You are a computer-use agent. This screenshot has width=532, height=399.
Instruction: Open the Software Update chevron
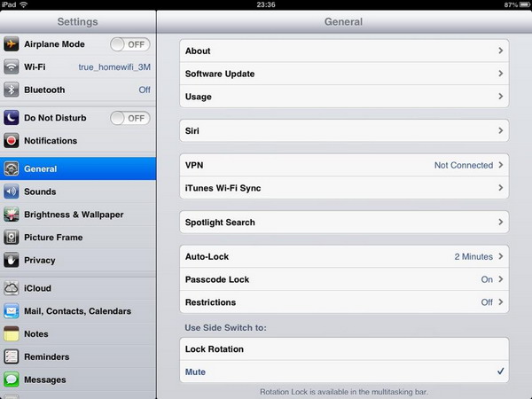pyautogui.click(x=500, y=74)
